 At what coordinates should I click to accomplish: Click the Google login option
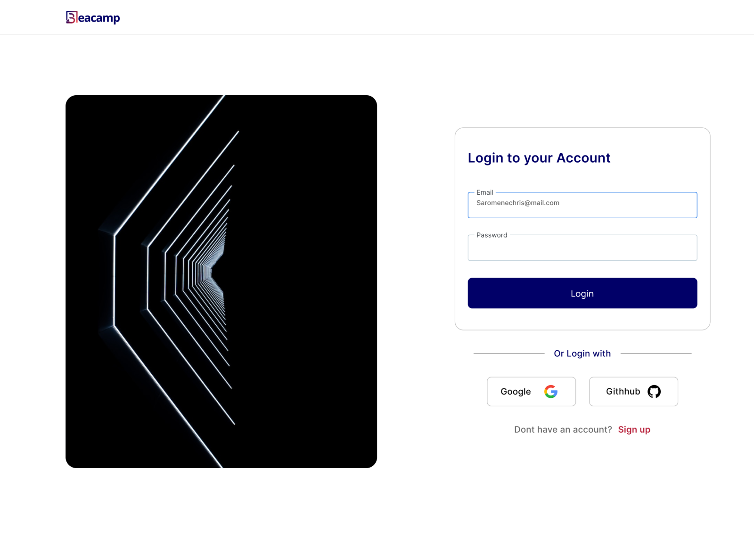531,391
